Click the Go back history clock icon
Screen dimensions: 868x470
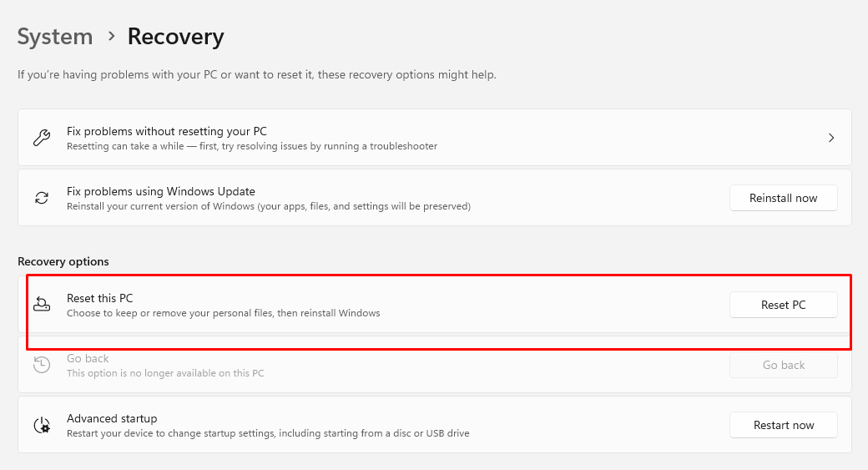(42, 365)
